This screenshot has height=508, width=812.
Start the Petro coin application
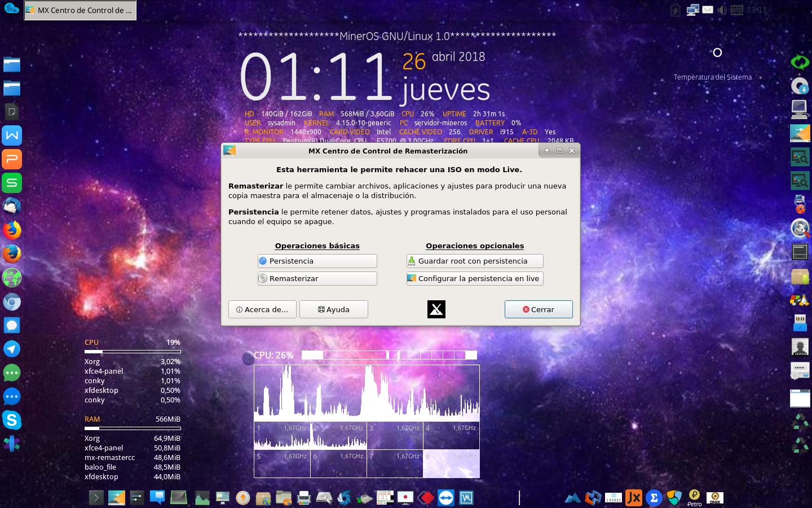point(694,498)
